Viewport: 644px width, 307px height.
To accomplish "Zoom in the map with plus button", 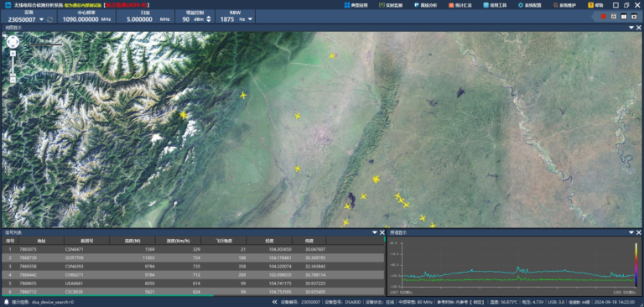I will point(13,53).
